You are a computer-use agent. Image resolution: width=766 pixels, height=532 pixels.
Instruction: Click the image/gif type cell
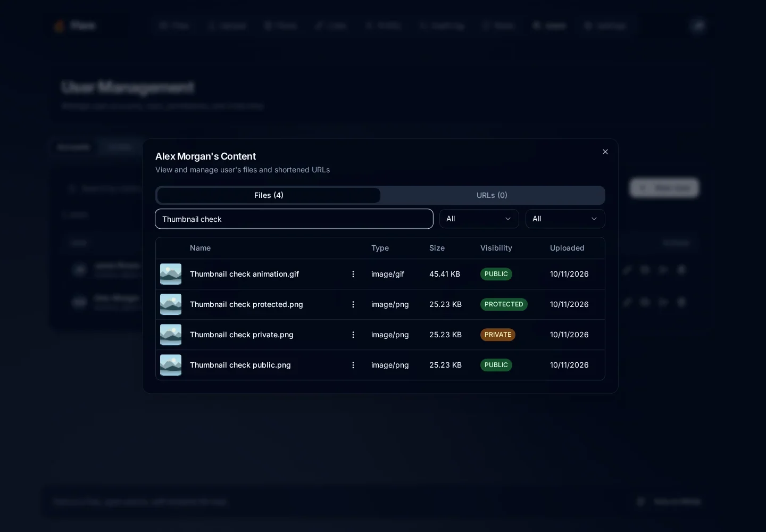(x=388, y=274)
